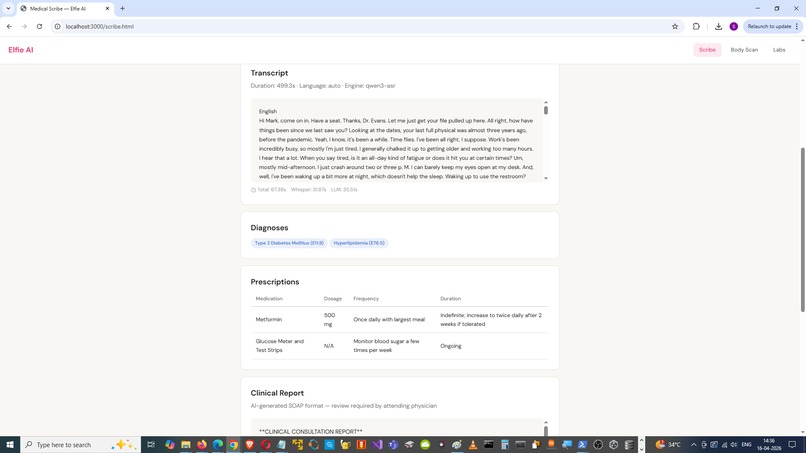Launch Firefox from the taskbar
Viewport: 806px width, 453px height.
click(202, 445)
